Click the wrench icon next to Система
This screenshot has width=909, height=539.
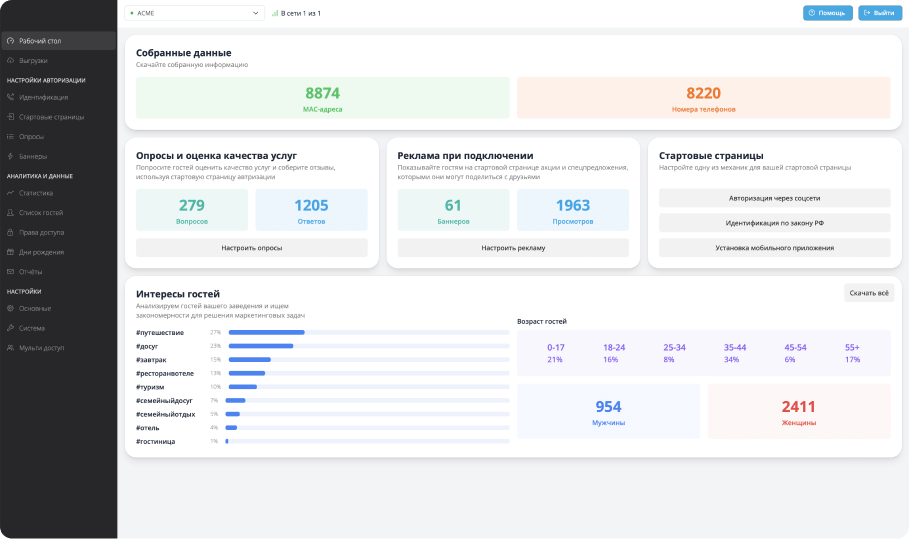tap(10, 328)
